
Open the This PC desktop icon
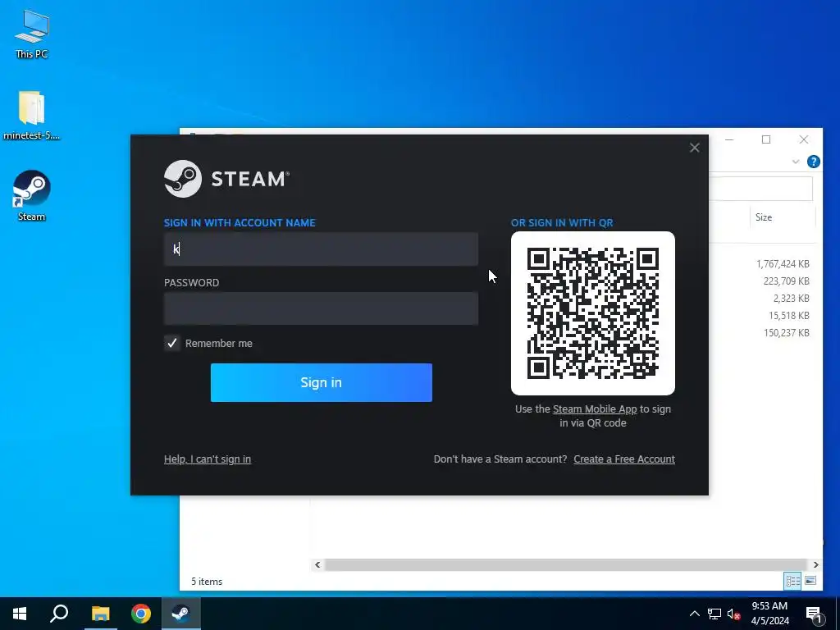(x=32, y=34)
